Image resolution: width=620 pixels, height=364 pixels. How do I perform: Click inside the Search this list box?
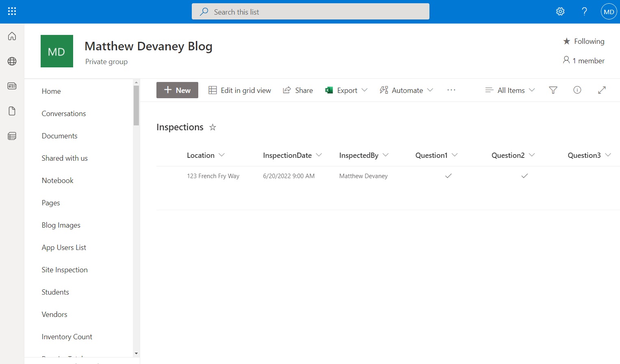click(x=310, y=11)
